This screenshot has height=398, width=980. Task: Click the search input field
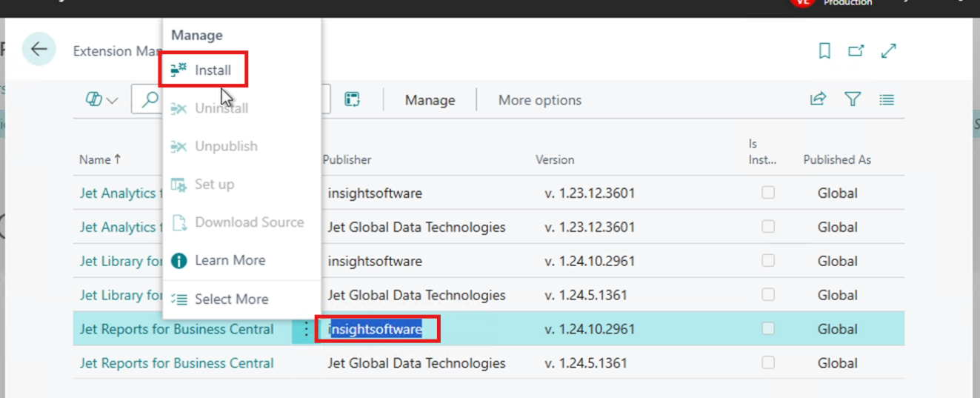[230, 99]
